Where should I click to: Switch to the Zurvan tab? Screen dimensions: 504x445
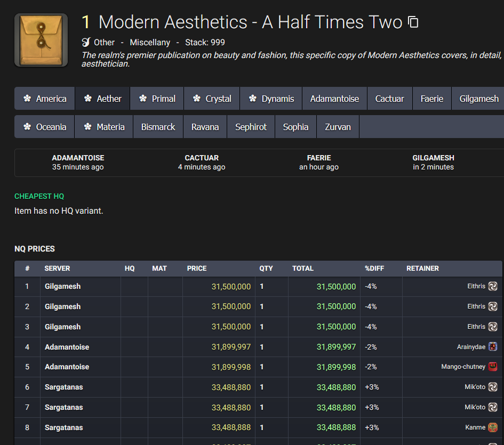[338, 127]
